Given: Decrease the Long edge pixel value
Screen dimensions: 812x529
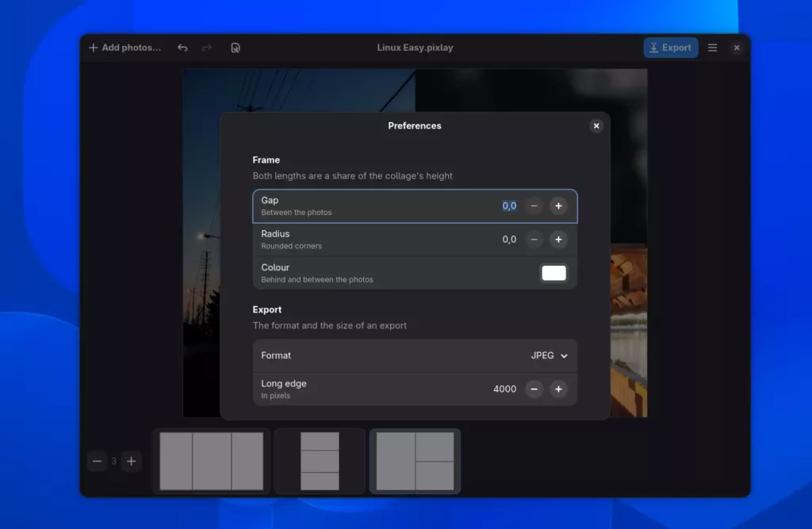Looking at the screenshot, I should (x=534, y=389).
